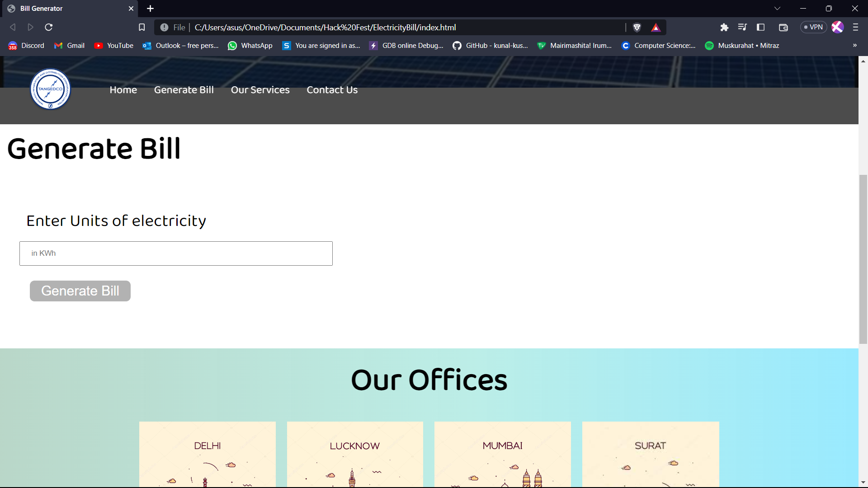The width and height of the screenshot is (868, 488).
Task: Toggle the browser sidebar panel
Action: tap(761, 28)
